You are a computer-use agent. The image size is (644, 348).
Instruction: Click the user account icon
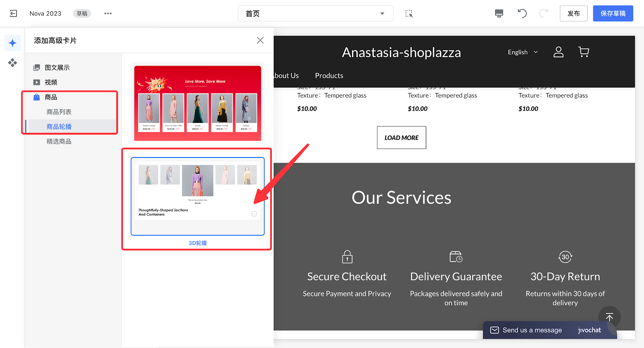pos(558,52)
